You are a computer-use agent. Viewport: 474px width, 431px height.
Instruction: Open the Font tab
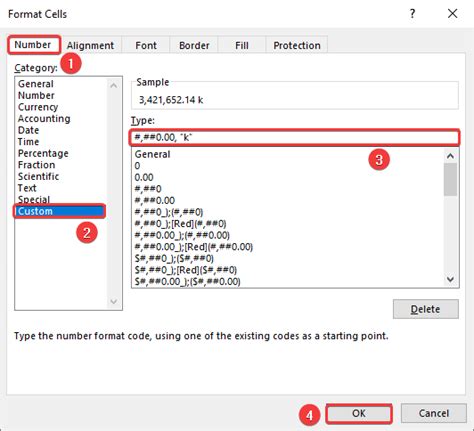(146, 45)
